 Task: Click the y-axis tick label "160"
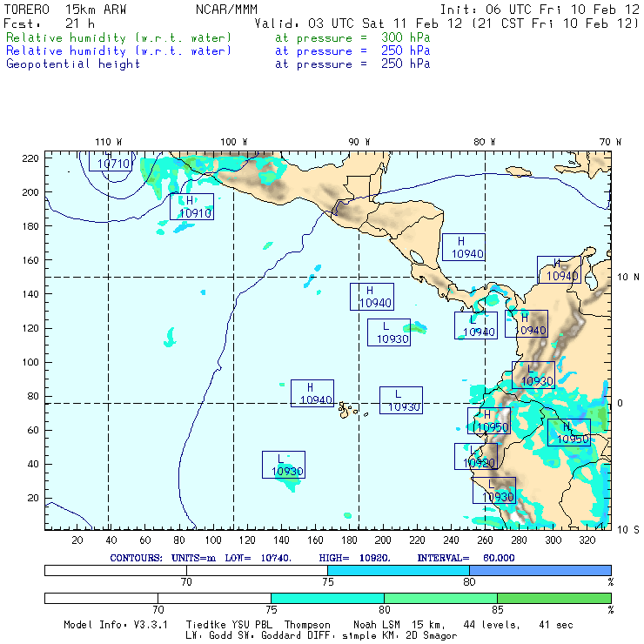30,260
